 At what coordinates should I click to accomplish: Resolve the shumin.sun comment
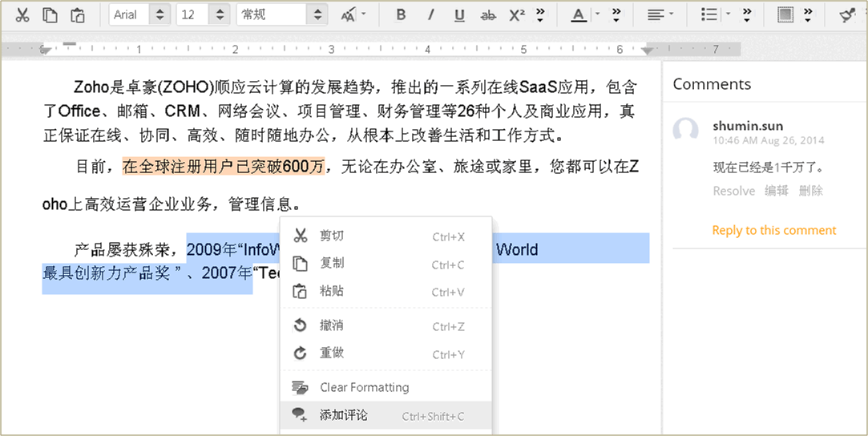pos(733,191)
